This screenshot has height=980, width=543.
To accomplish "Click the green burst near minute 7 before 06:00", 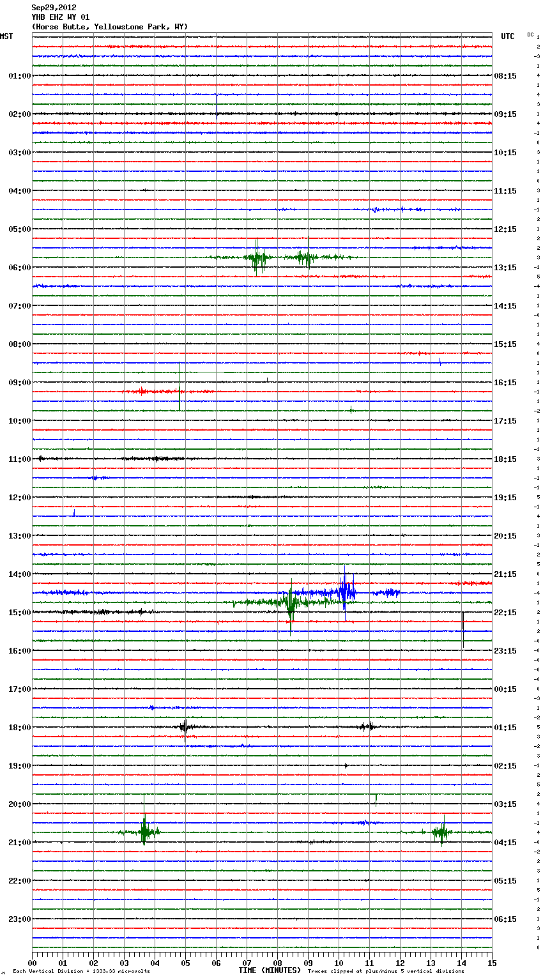I will tap(257, 257).
